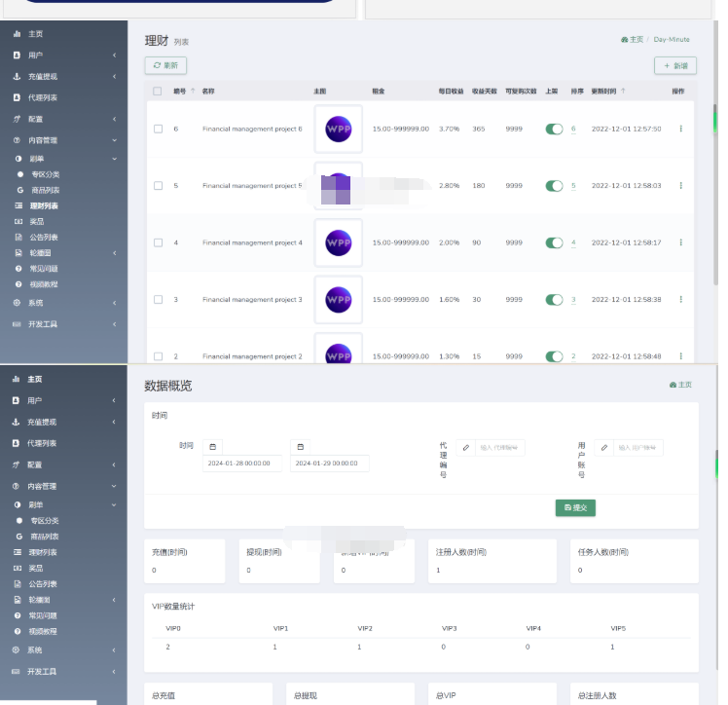Open 公告列表 in the 理财 page sidebar
This screenshot has height=705, width=728.
coord(44,237)
